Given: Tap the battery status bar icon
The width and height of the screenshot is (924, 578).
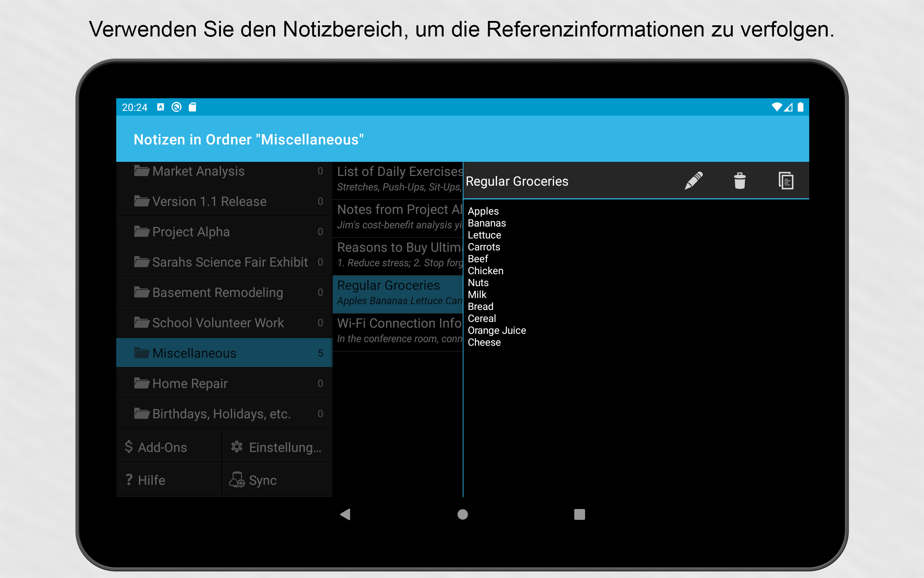Looking at the screenshot, I should (800, 107).
